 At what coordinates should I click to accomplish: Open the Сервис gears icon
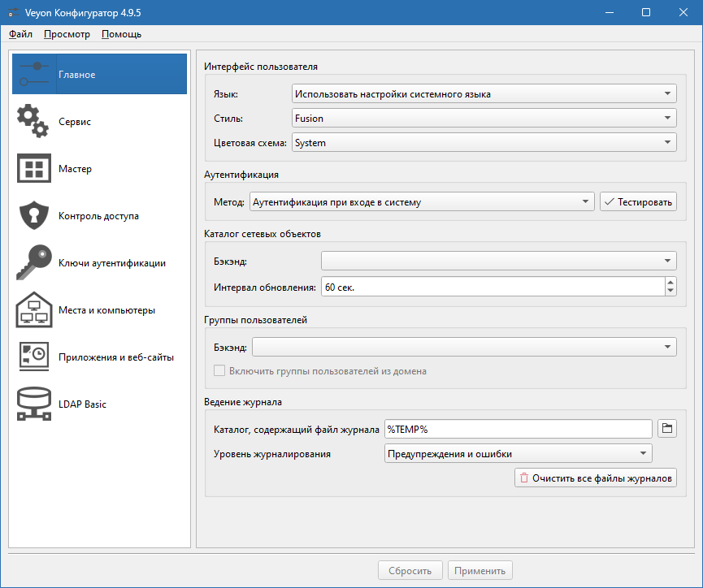(33, 122)
